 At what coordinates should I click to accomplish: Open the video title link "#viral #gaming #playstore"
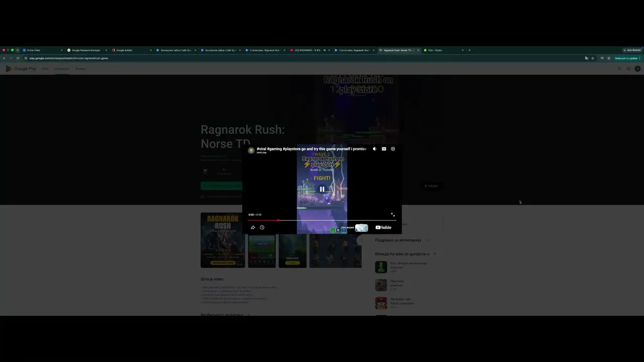pos(311,149)
